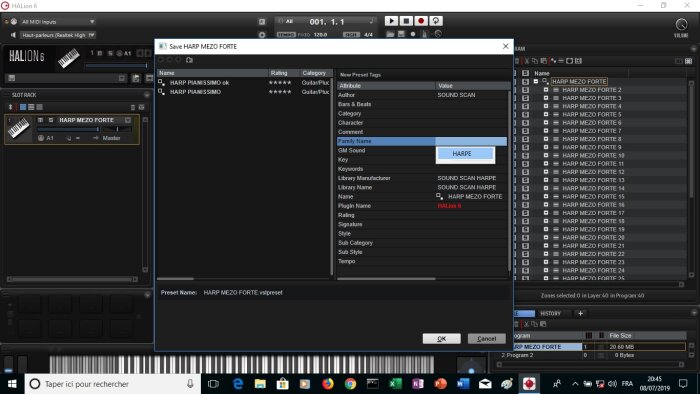Stop playback with the Stop button
Image resolution: width=700 pixels, height=394 pixels.
pyautogui.click(x=406, y=21)
